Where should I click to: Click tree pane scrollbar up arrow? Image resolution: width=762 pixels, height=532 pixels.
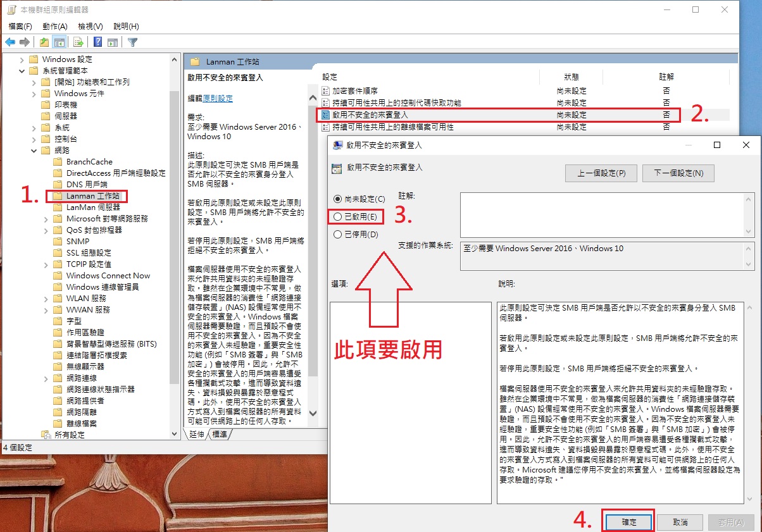pos(175,59)
